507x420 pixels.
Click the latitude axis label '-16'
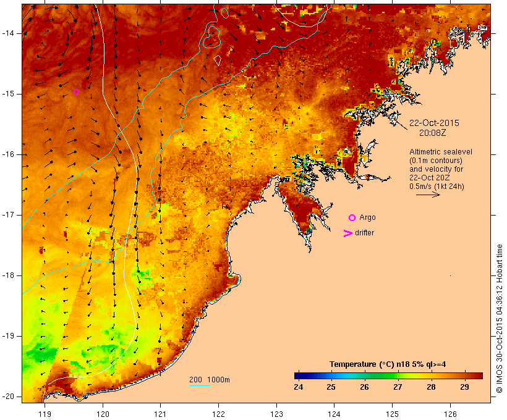7,154
